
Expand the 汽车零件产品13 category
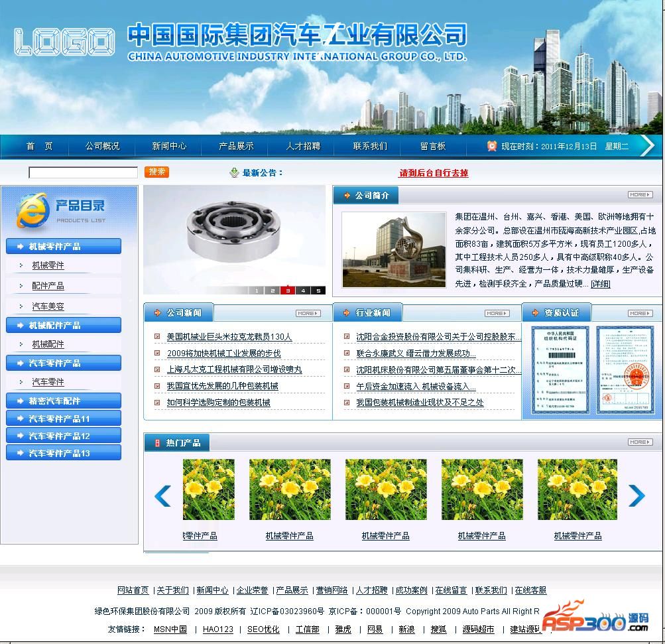pyautogui.click(x=64, y=453)
